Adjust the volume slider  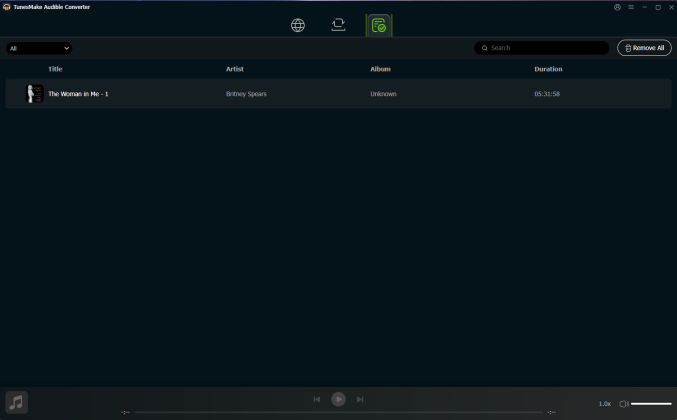(x=651, y=404)
